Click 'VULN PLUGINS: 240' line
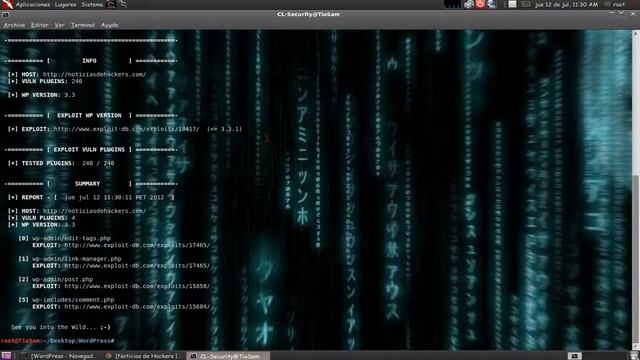 click(x=45, y=81)
